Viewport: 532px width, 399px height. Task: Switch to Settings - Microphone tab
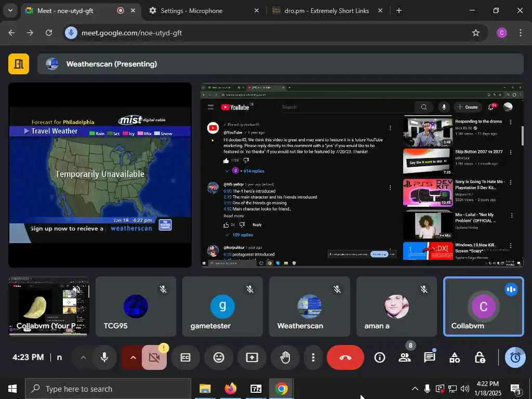point(204,10)
